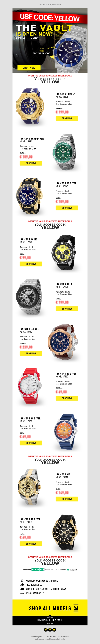
Task: Click the truck icon for order shipping
Action: [22, 589]
